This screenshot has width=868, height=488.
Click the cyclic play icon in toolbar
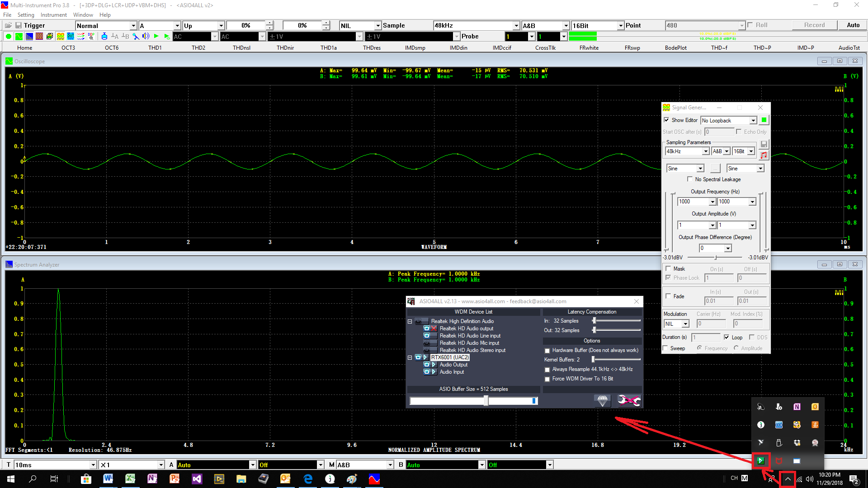[167, 37]
